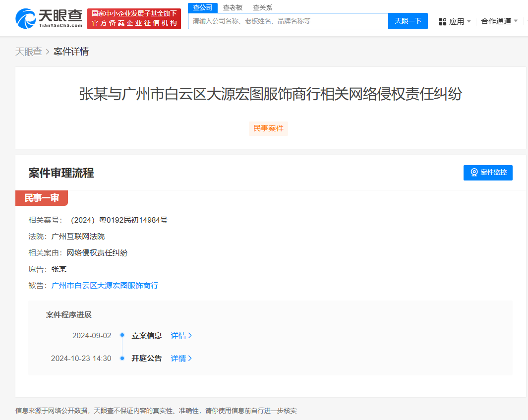Screen dimensions: 528x420
Task: Click the 立案信息 label
Action: pos(146,336)
